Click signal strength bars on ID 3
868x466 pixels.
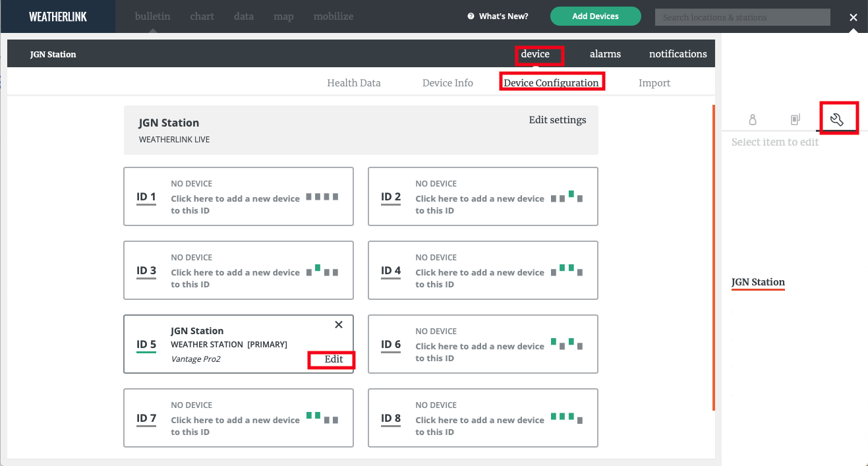322,270
